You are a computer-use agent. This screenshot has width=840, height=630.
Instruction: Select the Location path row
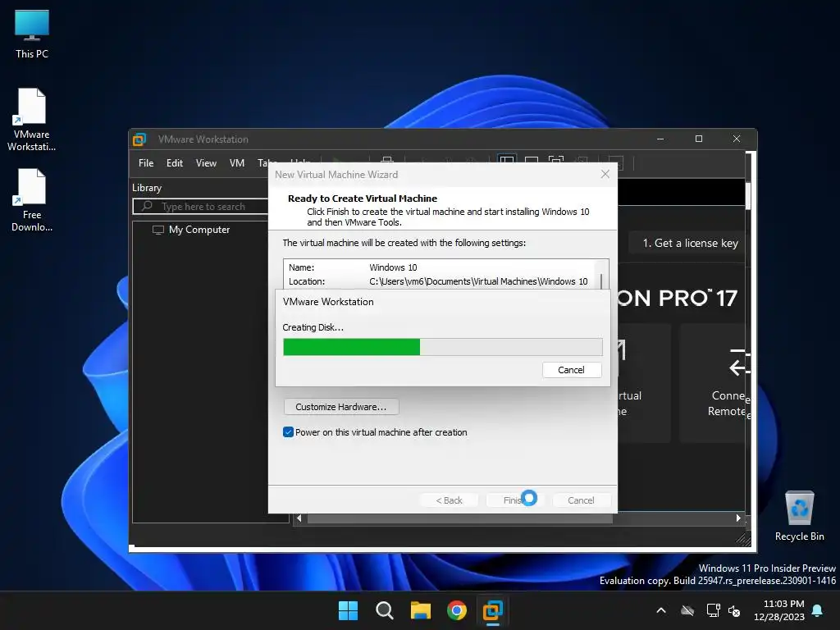point(438,281)
